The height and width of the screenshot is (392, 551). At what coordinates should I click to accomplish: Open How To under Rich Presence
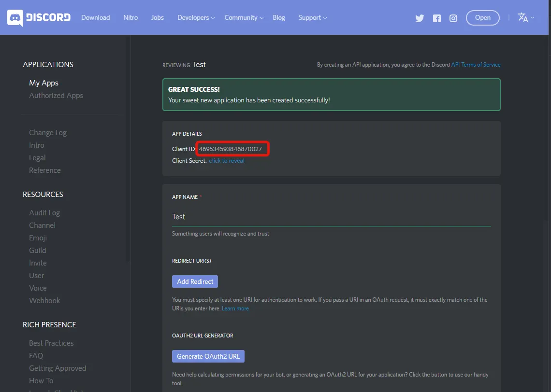click(41, 381)
